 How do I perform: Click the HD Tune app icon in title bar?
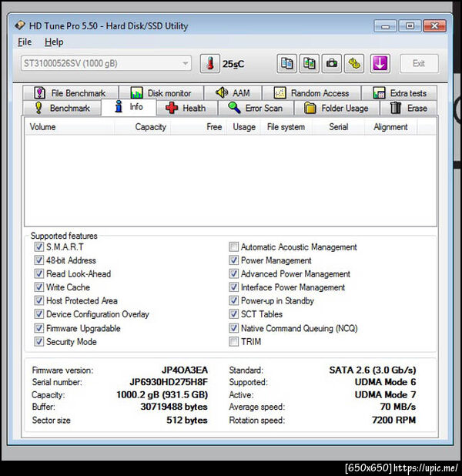(x=20, y=25)
